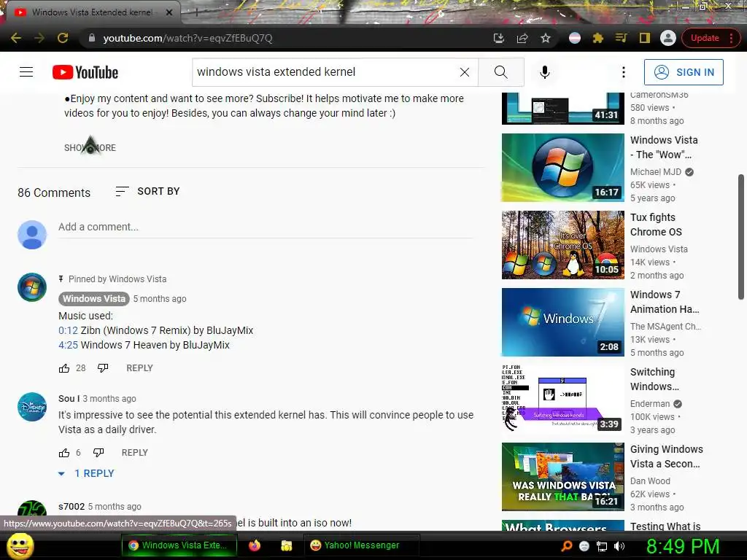Click the share page icon in address bar
The height and width of the screenshot is (560, 747).
[x=522, y=38]
